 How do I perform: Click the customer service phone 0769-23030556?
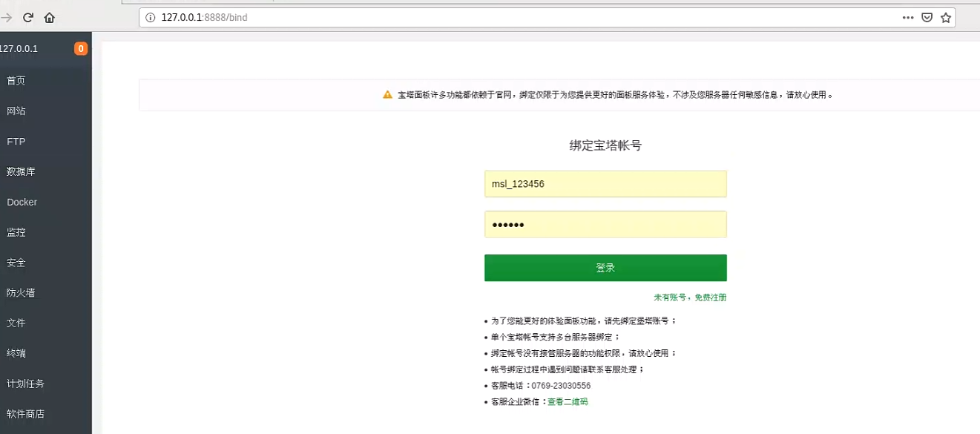pyautogui.click(x=561, y=386)
